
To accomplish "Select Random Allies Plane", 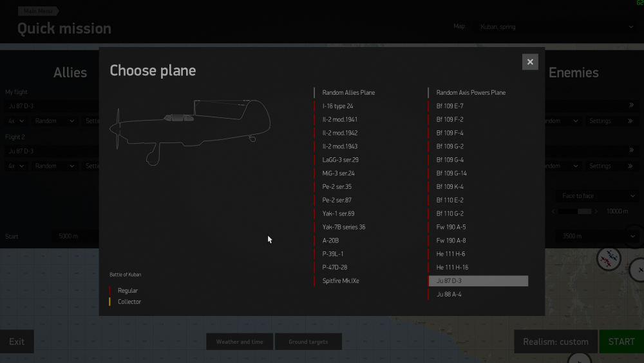I will coord(348,92).
